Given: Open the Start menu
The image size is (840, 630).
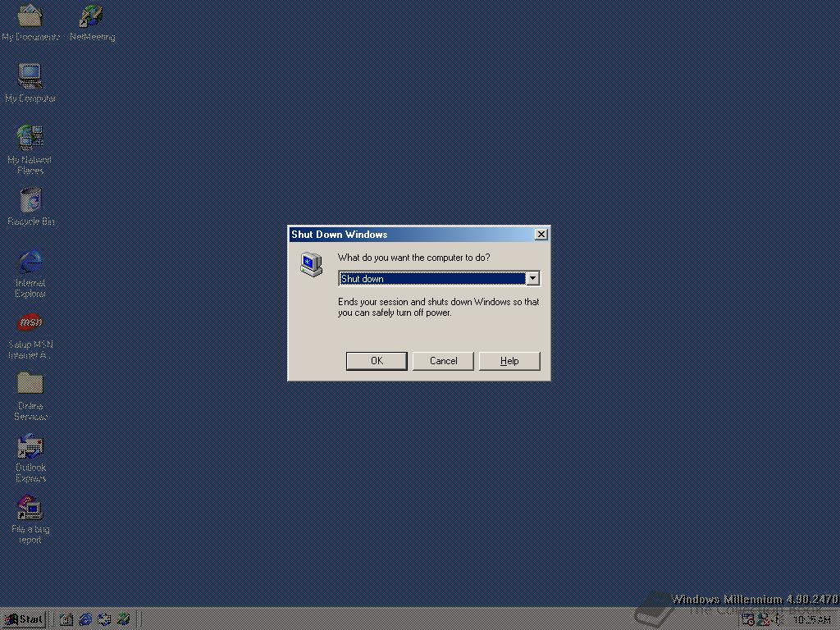Looking at the screenshot, I should [x=24, y=620].
